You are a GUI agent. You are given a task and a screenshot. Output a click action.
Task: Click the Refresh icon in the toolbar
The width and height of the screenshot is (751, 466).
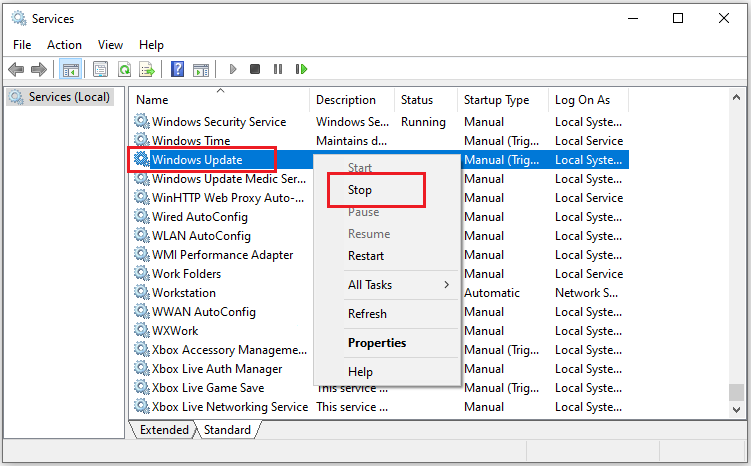[124, 69]
